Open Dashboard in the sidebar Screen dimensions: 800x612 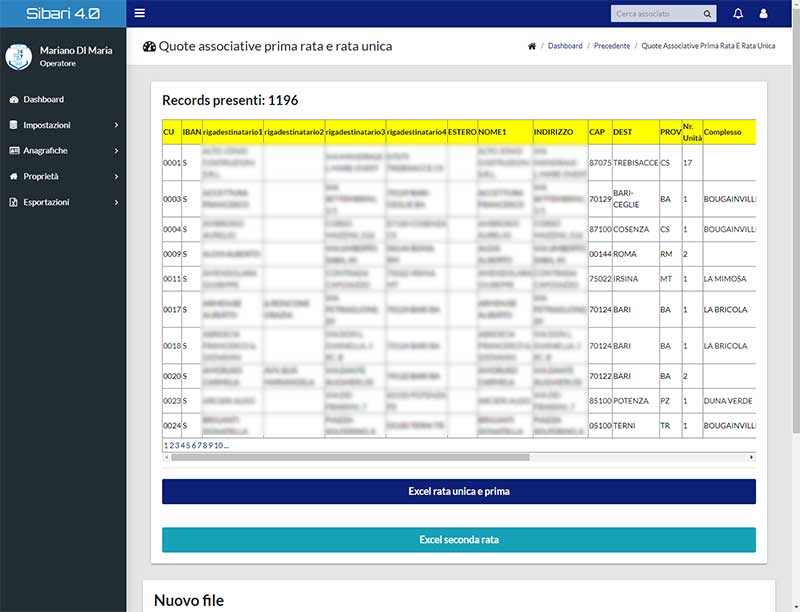coord(63,99)
